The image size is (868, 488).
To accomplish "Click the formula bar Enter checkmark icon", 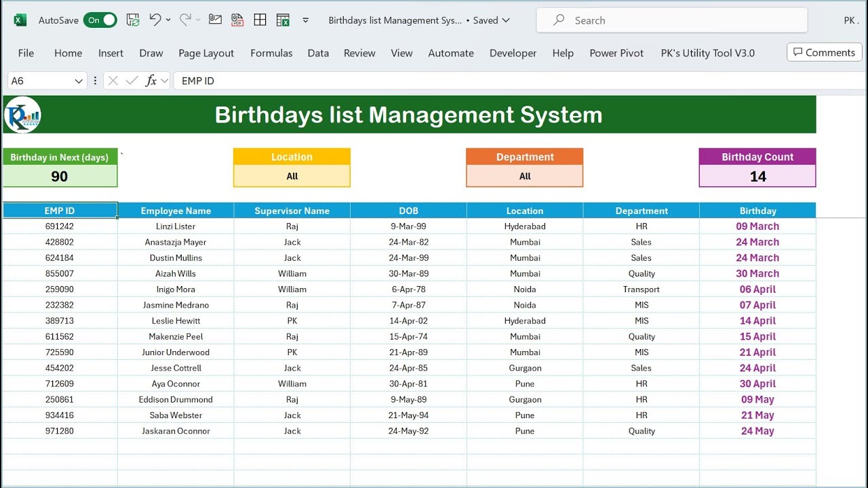I will 132,81.
